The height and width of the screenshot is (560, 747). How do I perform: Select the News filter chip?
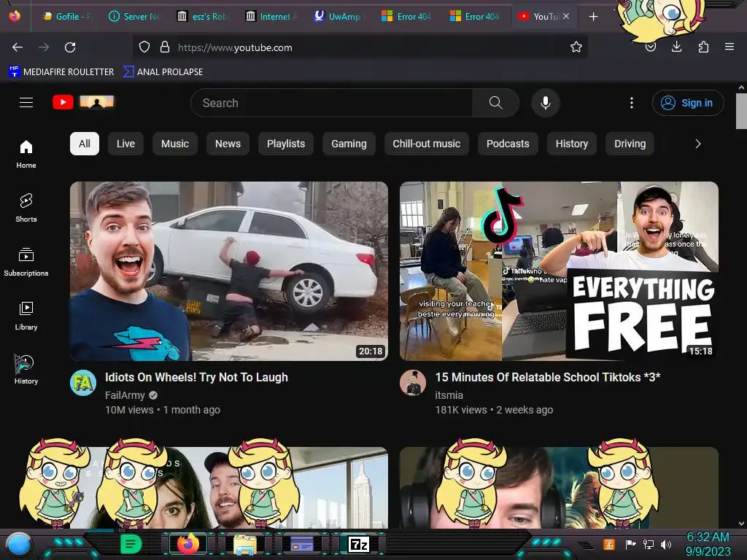228,144
